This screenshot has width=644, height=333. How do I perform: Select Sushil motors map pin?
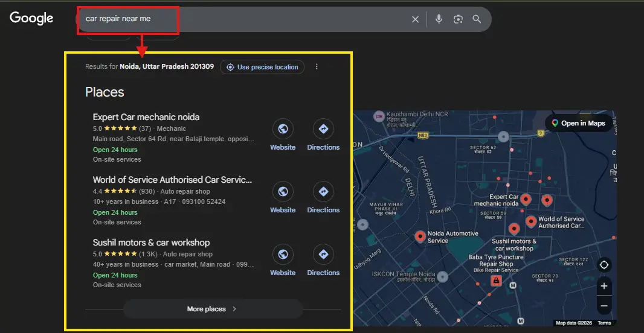tap(514, 229)
